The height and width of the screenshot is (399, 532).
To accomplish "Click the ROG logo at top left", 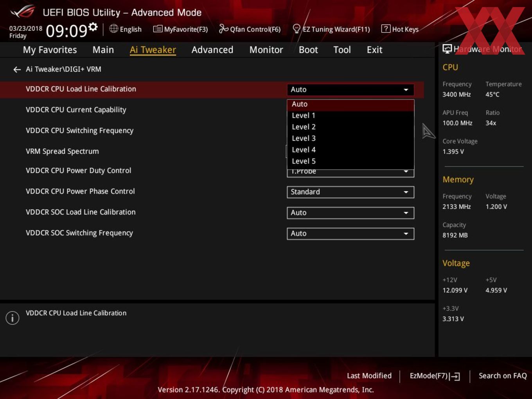I will point(23,12).
